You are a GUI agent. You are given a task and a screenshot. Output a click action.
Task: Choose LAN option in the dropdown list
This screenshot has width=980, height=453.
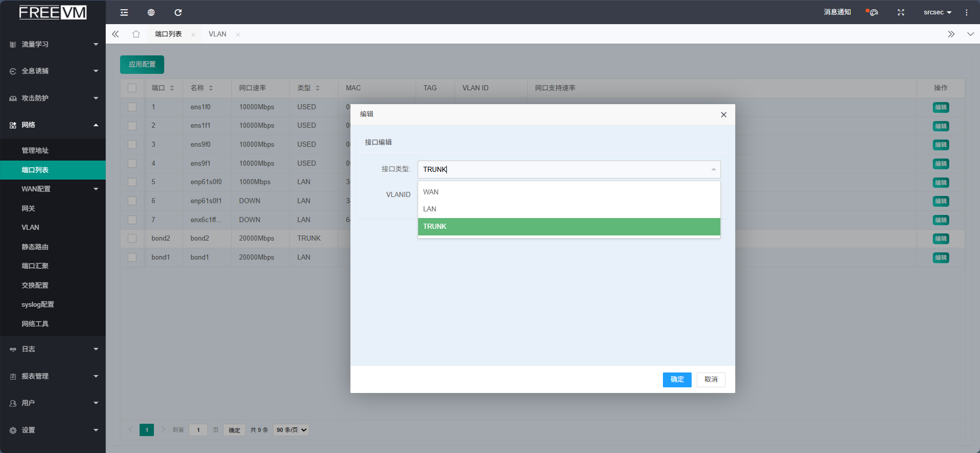(430, 209)
